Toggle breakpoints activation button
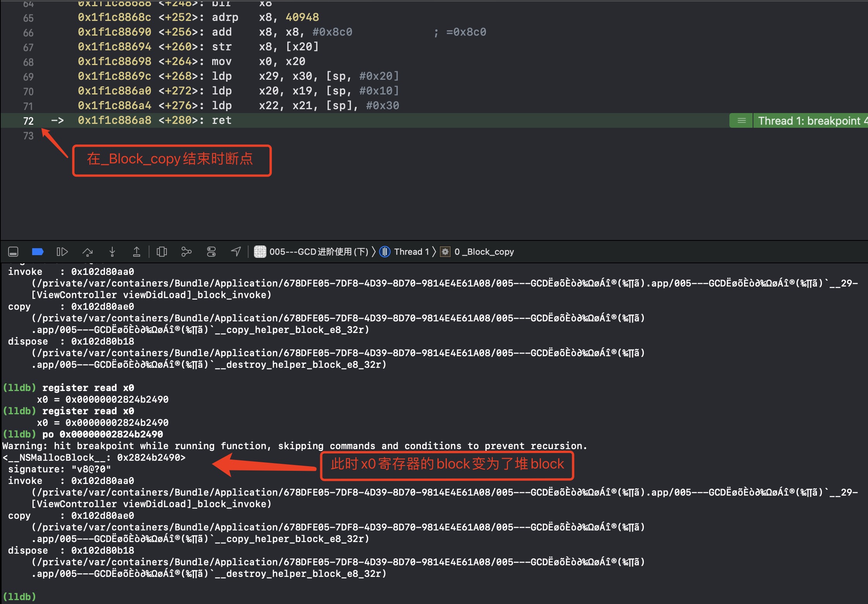 (38, 252)
